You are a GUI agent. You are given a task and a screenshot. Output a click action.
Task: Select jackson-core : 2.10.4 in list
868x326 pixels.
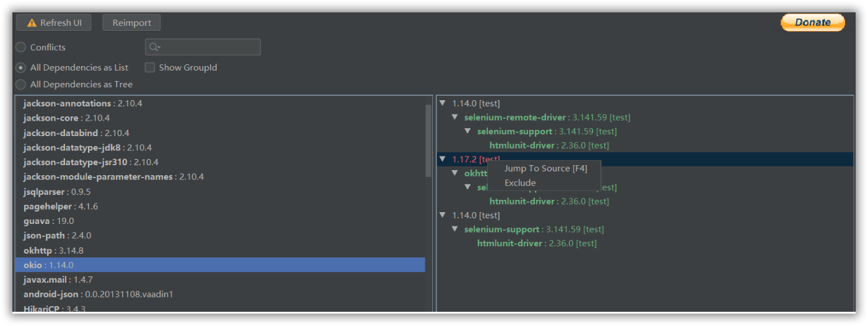220,118
